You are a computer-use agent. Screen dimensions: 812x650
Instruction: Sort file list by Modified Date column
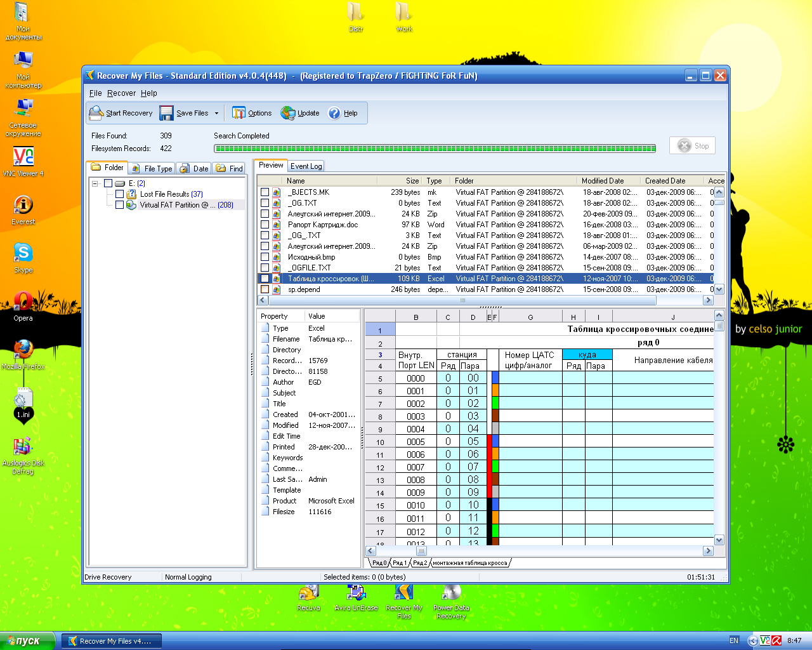click(610, 181)
